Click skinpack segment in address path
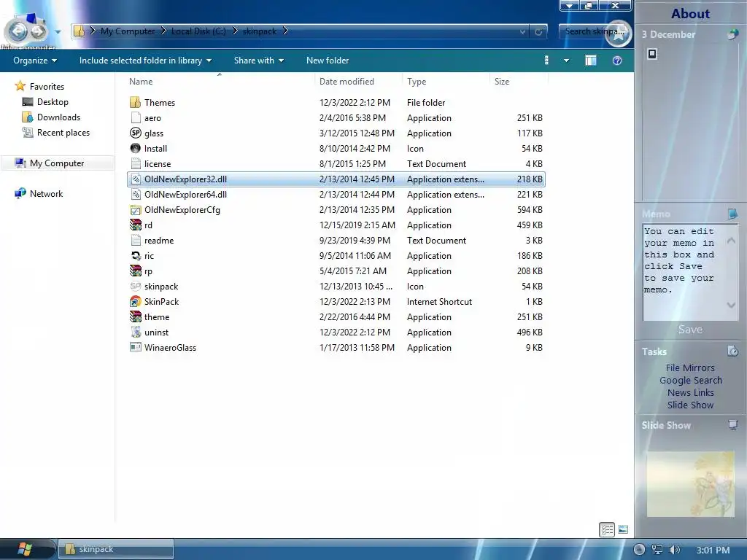 click(260, 31)
